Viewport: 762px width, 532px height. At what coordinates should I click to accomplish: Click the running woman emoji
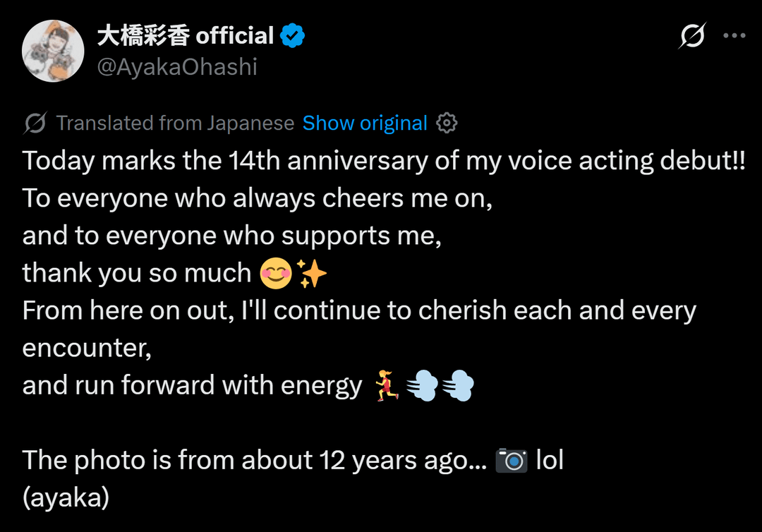click(386, 386)
